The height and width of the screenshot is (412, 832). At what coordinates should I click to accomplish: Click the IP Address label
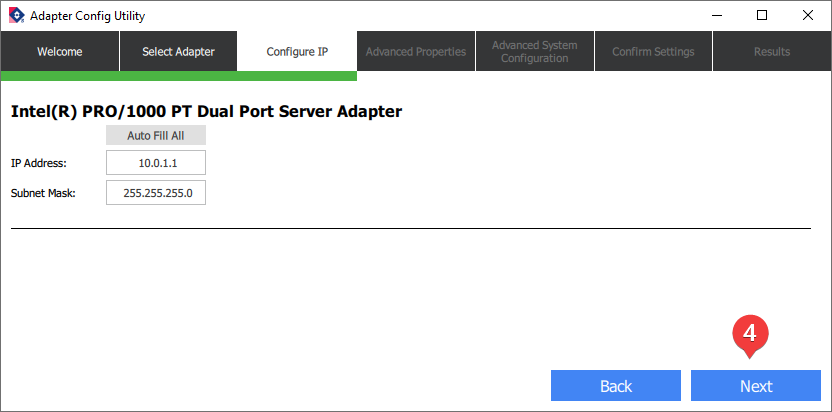click(39, 164)
